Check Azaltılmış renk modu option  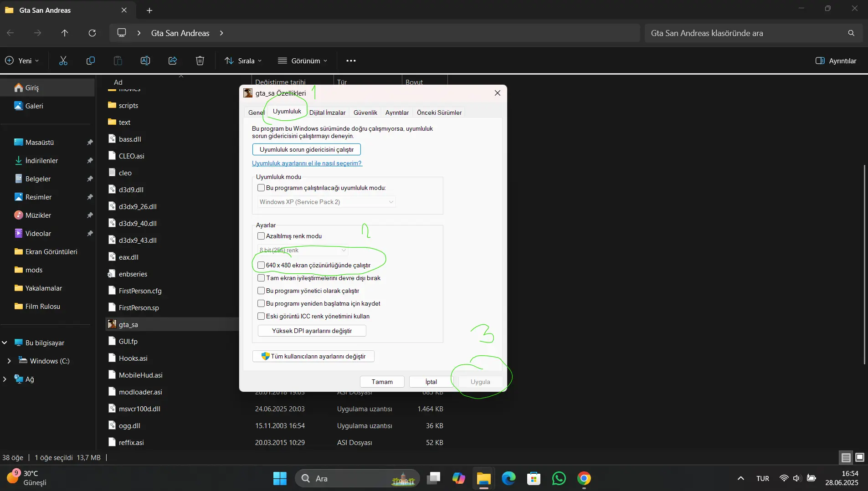261,236
